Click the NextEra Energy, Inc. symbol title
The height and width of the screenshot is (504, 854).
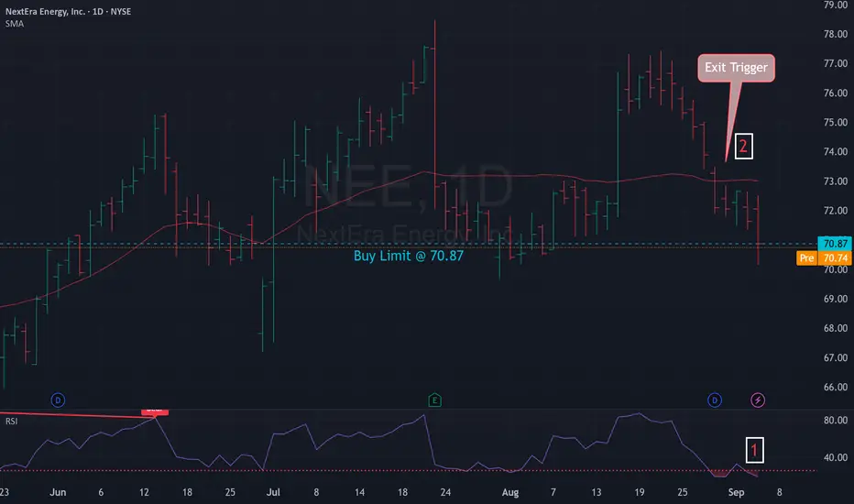click(68, 11)
